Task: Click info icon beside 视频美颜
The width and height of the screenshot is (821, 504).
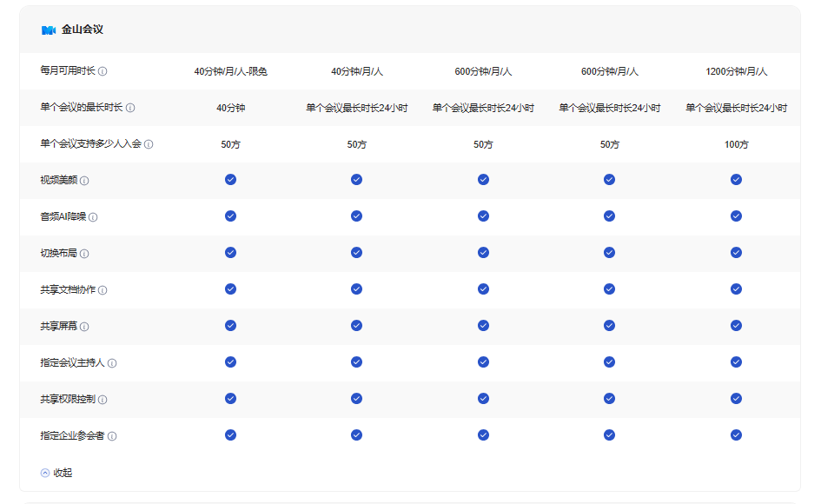Action: [x=84, y=181]
